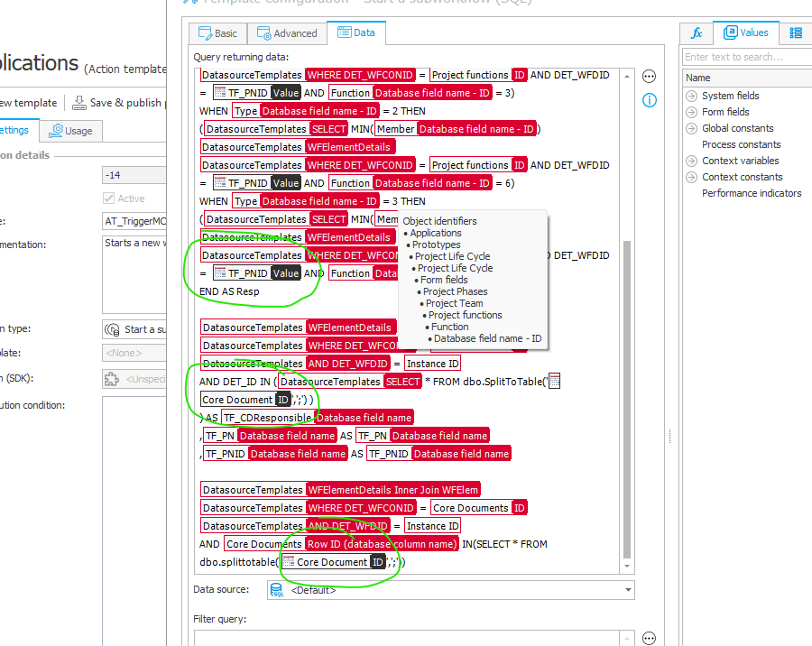Click the Usage tab gear icon

[56, 131]
